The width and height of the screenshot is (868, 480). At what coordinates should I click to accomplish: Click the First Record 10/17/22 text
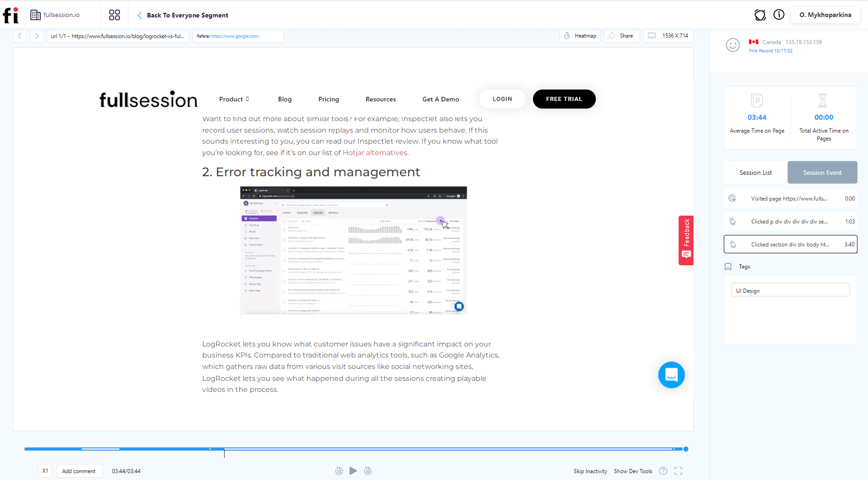(771, 51)
